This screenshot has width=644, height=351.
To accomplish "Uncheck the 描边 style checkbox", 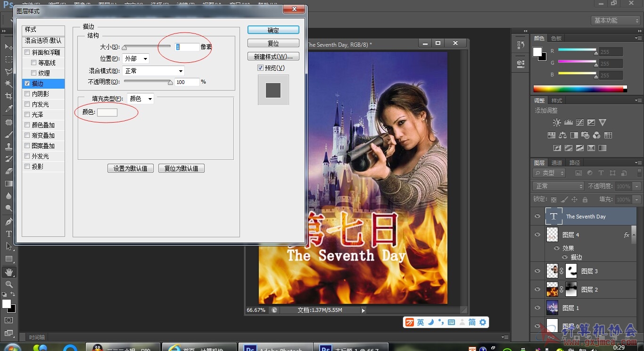I will [x=27, y=84].
